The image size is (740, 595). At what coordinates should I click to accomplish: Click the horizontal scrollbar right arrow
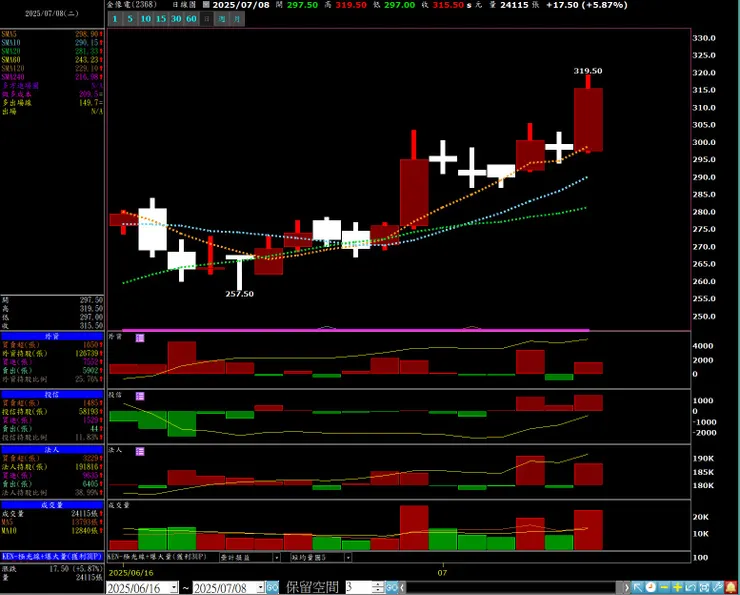[626, 588]
